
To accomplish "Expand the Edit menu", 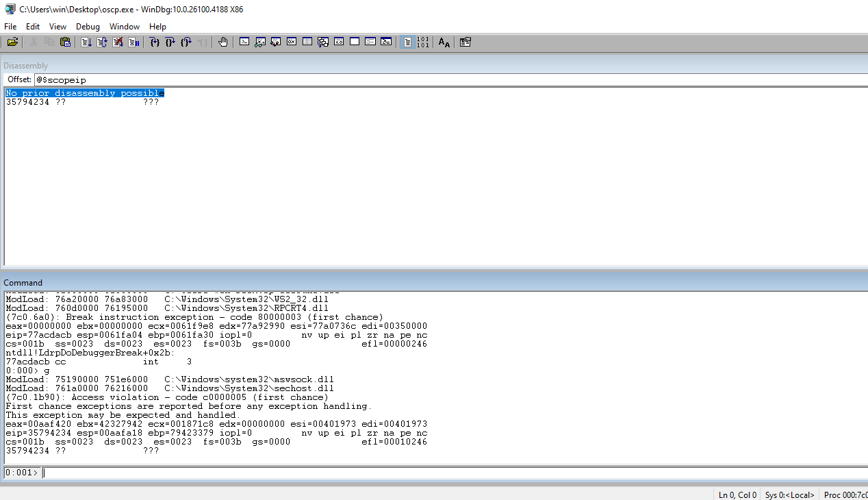I will pos(33,27).
